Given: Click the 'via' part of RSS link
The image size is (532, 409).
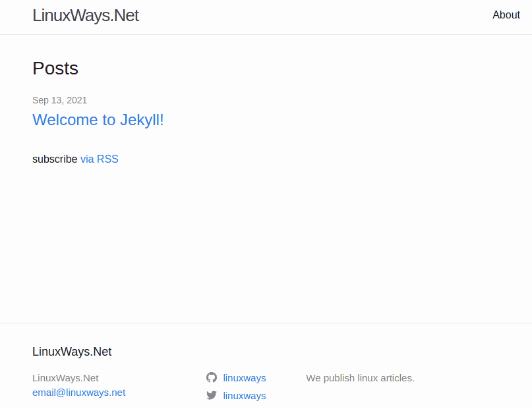Looking at the screenshot, I should 87,159.
